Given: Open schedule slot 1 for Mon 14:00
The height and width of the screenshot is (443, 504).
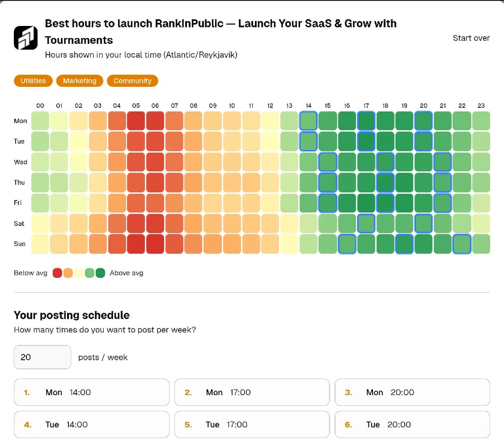Looking at the screenshot, I should (91, 392).
